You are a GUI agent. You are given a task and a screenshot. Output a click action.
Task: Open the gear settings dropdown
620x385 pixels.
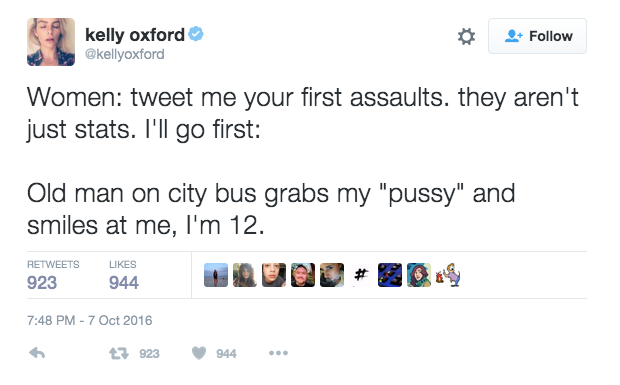click(466, 36)
